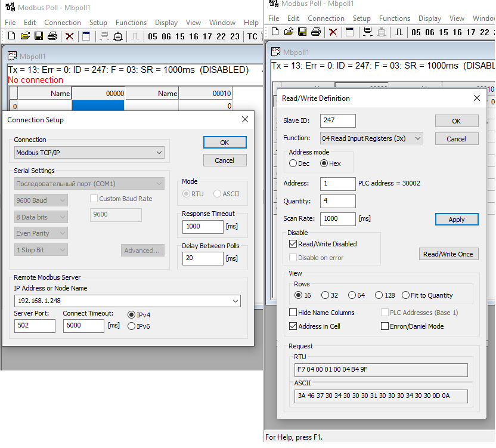Click Print icon in left window toolbar
The width and height of the screenshot is (496, 448).
52,36
